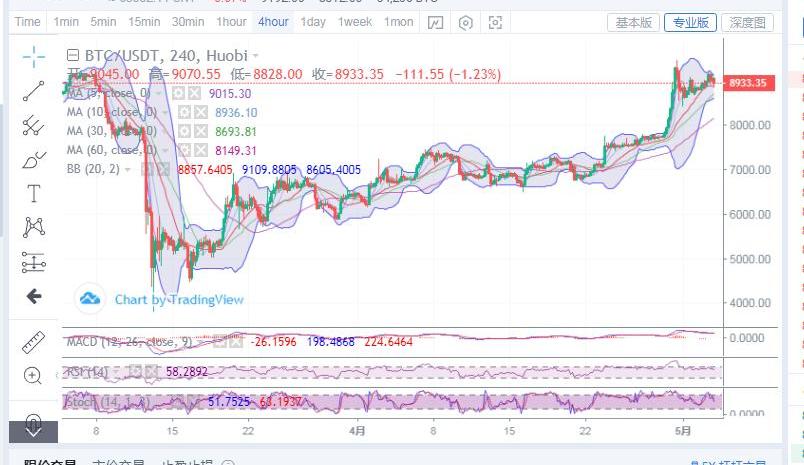
Task: Select the 30min timeframe
Action: 188,22
